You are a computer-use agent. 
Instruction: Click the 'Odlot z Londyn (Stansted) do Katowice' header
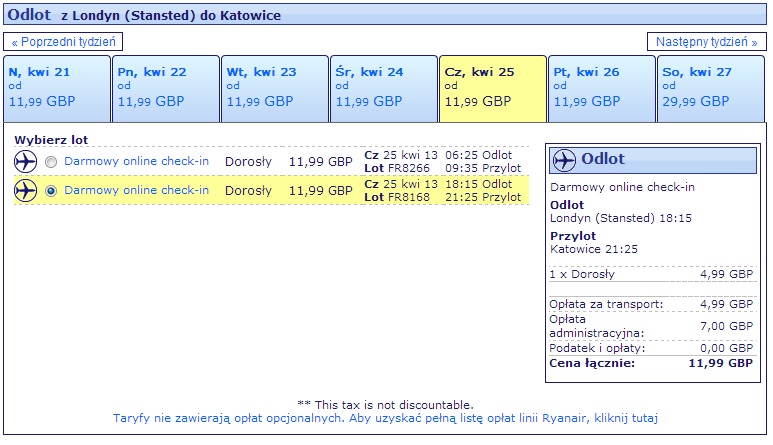click(385, 15)
